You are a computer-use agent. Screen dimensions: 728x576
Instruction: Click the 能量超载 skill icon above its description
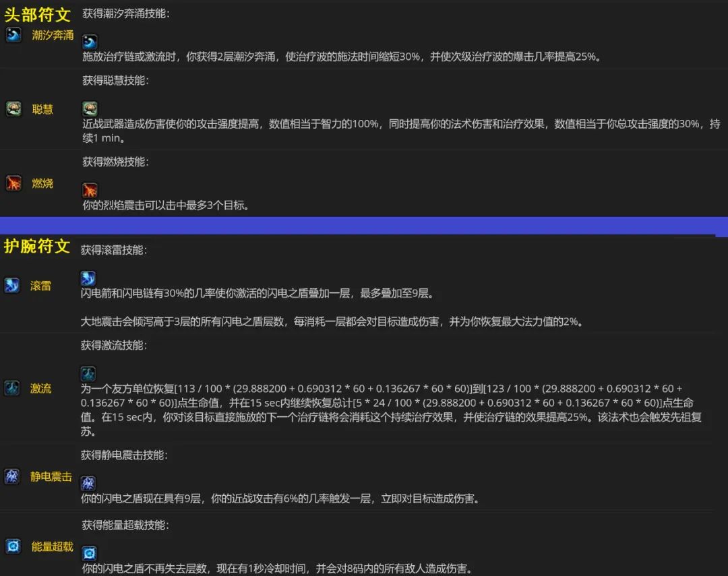click(89, 553)
